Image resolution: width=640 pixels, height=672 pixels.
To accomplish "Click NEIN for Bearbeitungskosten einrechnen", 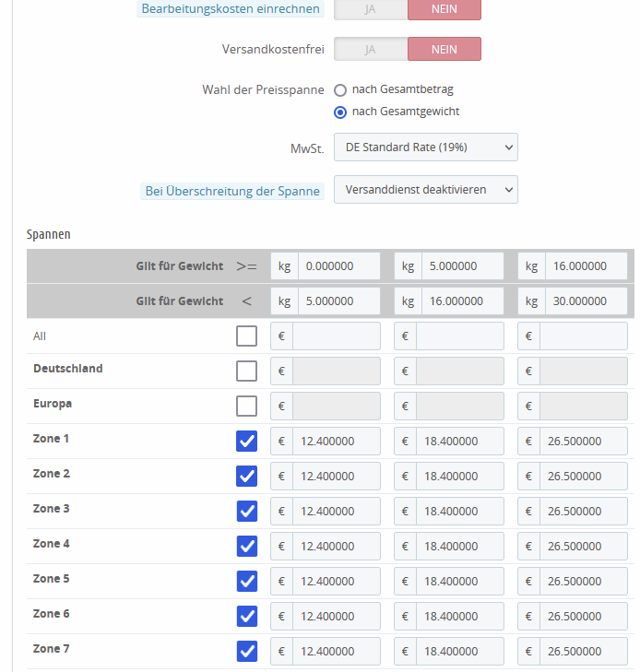I will click(444, 9).
